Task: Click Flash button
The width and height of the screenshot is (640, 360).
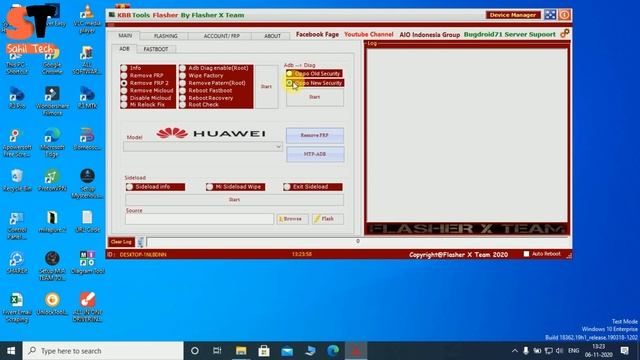Action: (x=328, y=219)
